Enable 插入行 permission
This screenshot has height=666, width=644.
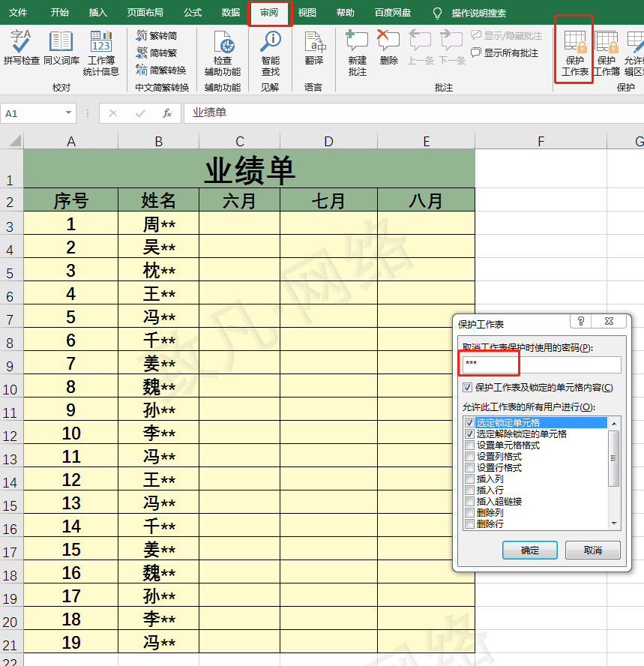click(469, 490)
